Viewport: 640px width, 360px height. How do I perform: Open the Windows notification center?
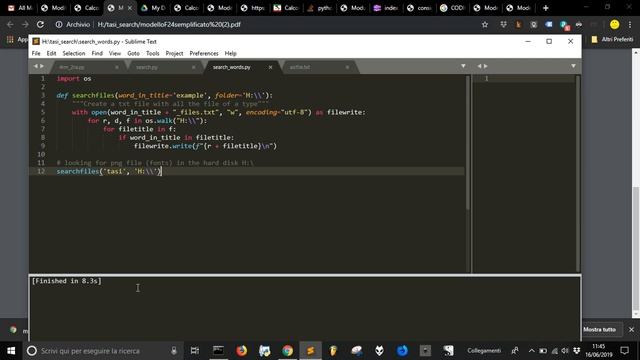pyautogui.click(x=624, y=351)
